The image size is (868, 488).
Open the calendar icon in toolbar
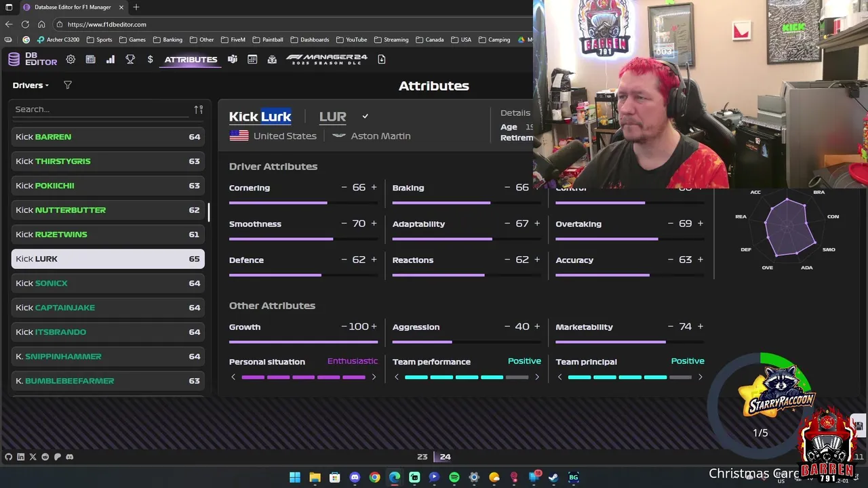(252, 60)
